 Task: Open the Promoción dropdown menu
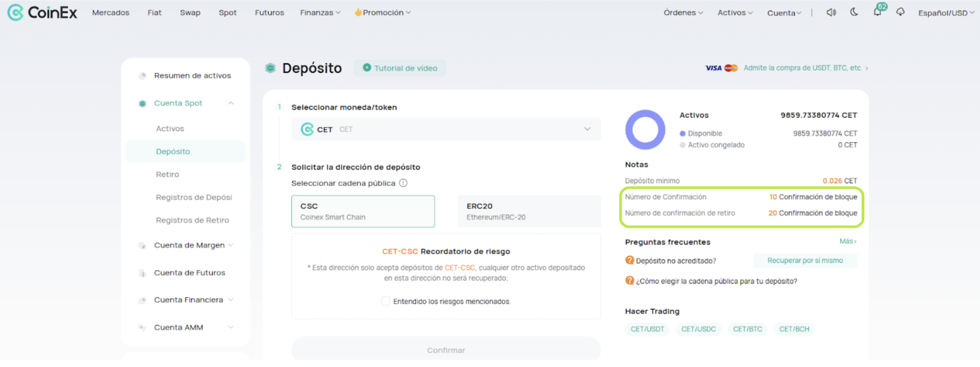(x=383, y=13)
